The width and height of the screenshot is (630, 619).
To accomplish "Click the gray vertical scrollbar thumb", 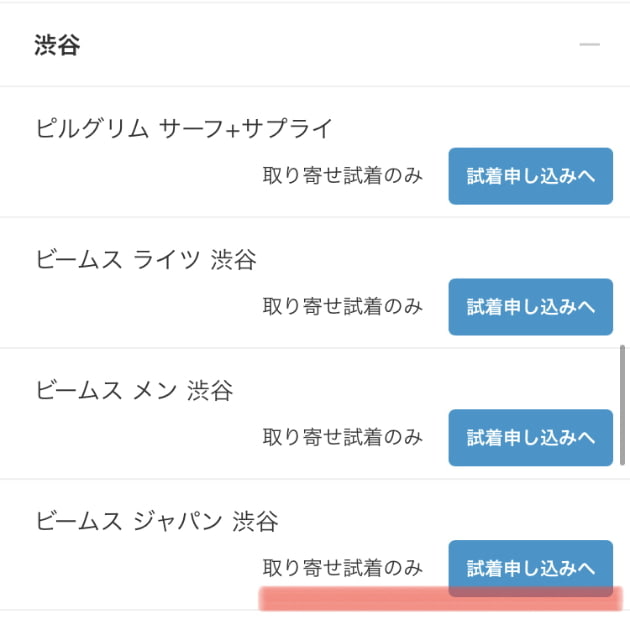I will point(622,405).
